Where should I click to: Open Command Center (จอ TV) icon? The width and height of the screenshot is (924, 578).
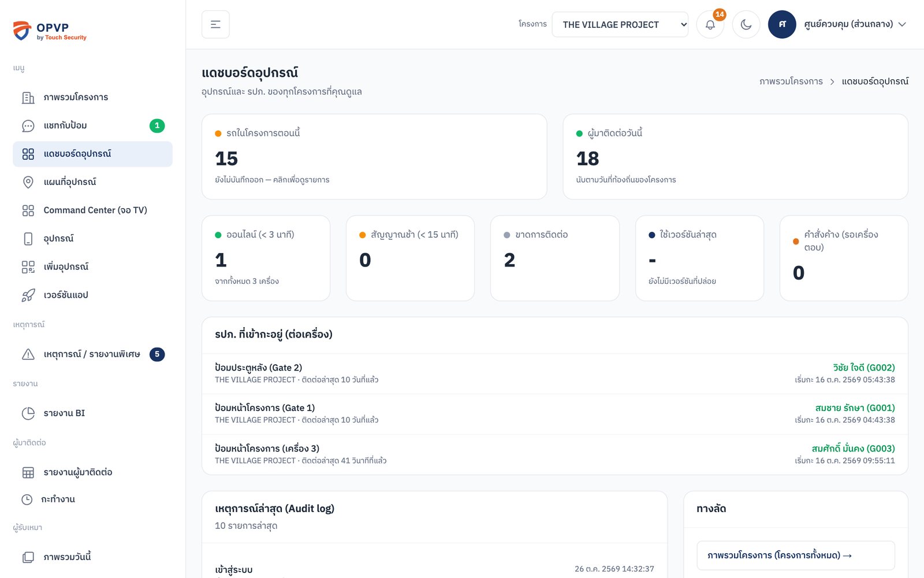[x=28, y=210]
